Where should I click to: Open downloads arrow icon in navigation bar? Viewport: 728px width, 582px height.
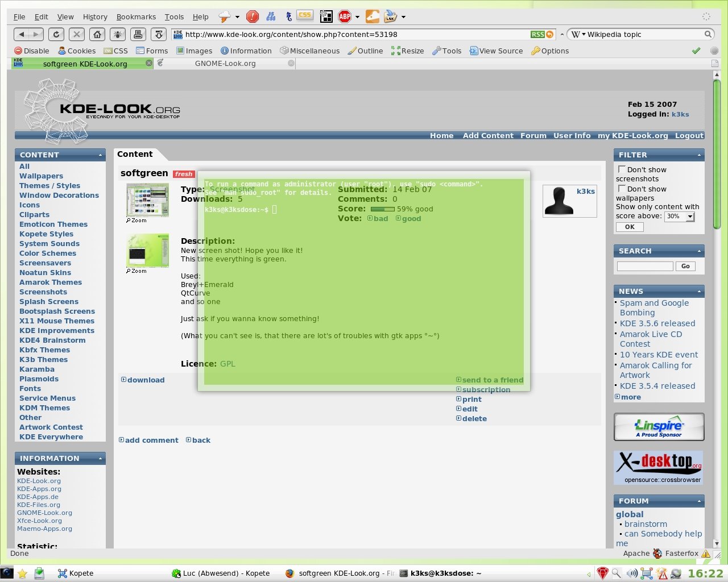point(159,34)
